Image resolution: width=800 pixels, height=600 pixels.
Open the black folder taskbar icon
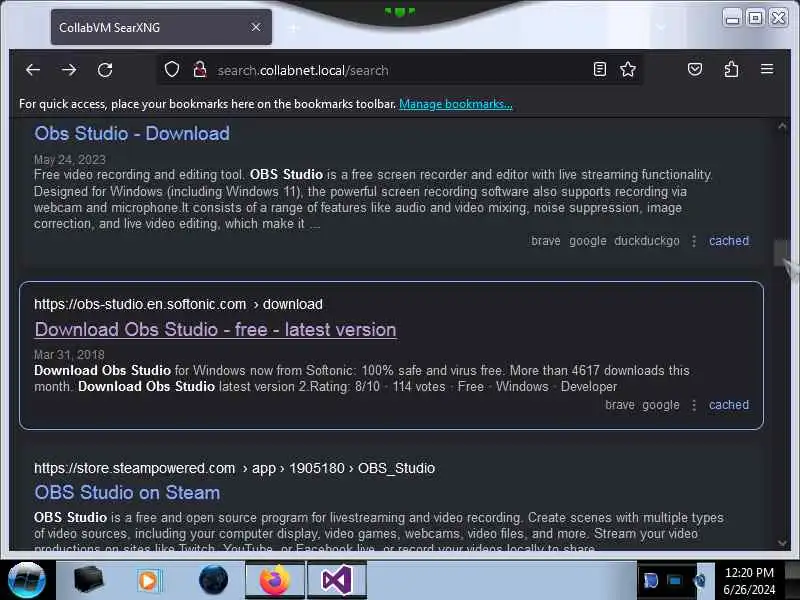click(x=88, y=580)
